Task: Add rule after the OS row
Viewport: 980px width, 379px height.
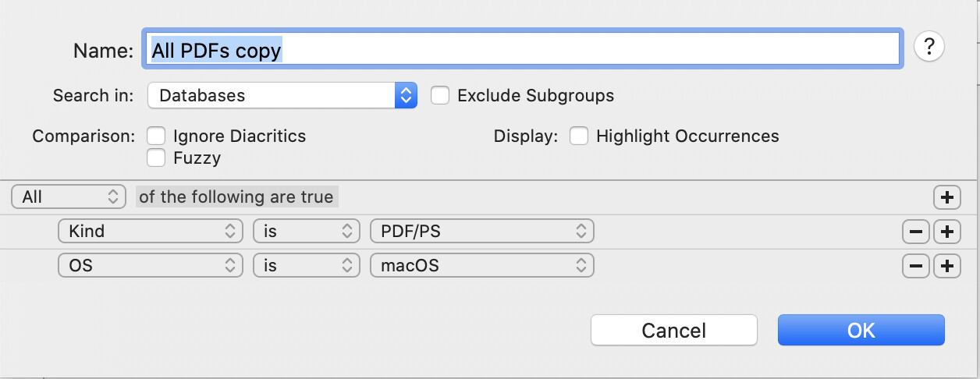Action: pos(947,266)
